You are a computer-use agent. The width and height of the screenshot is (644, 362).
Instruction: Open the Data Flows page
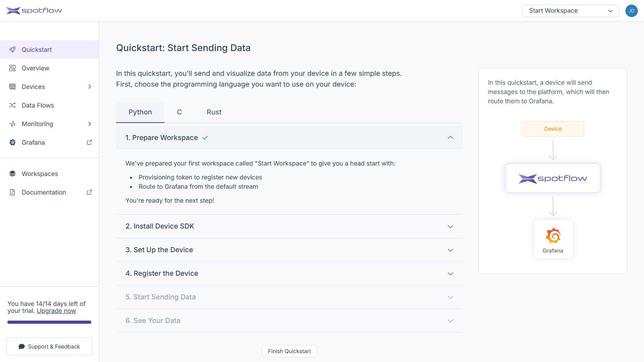[x=50, y=105]
